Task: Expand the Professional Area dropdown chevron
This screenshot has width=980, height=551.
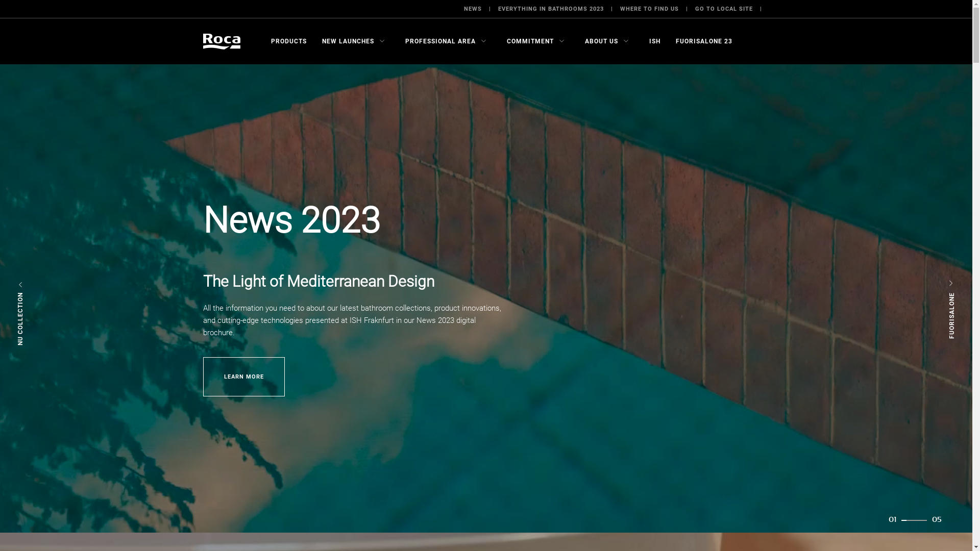Action: click(484, 41)
